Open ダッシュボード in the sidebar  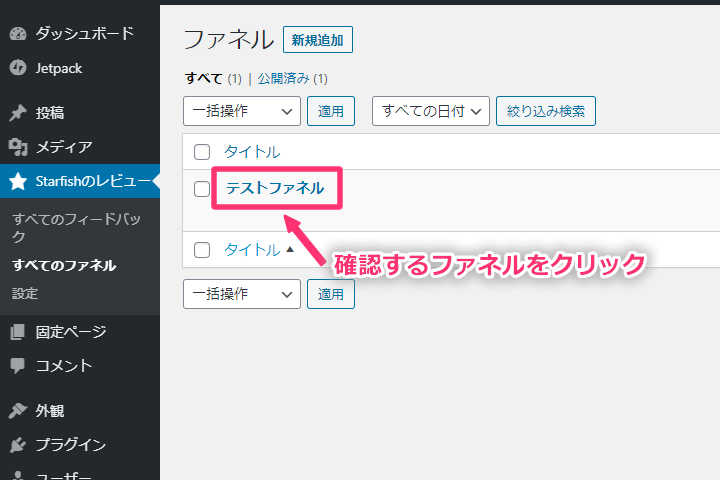(x=80, y=34)
